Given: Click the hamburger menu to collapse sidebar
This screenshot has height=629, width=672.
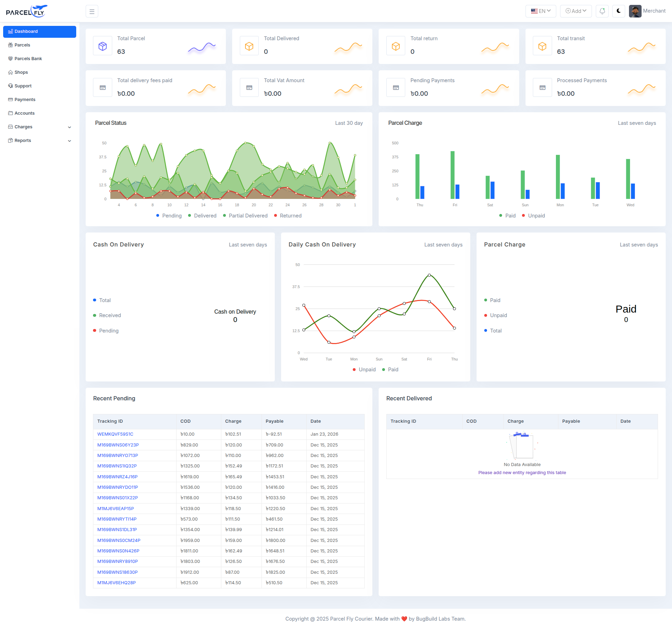Looking at the screenshot, I should coord(92,11).
